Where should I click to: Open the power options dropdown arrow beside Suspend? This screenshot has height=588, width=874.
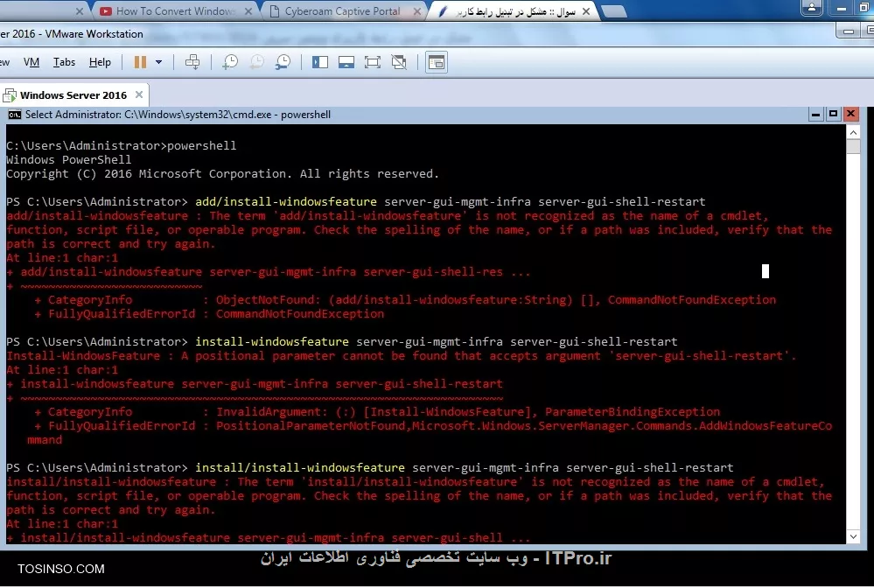pyautogui.click(x=159, y=62)
